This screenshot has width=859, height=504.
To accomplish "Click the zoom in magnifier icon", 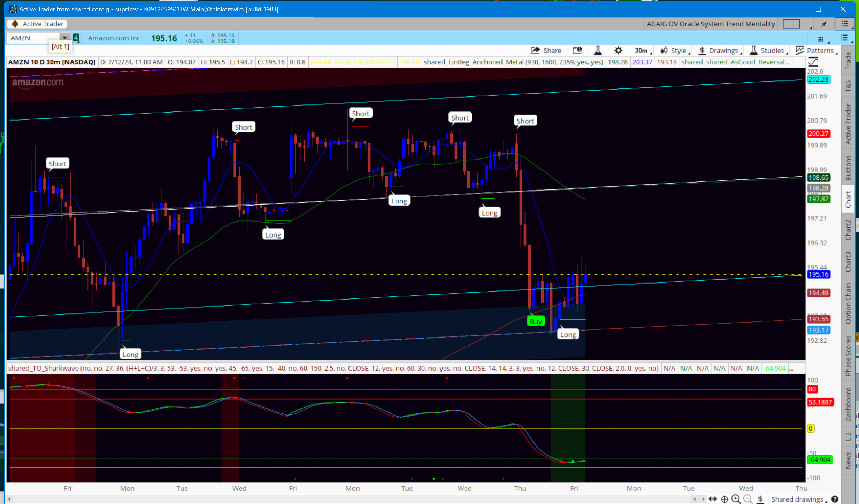I will tap(736, 499).
